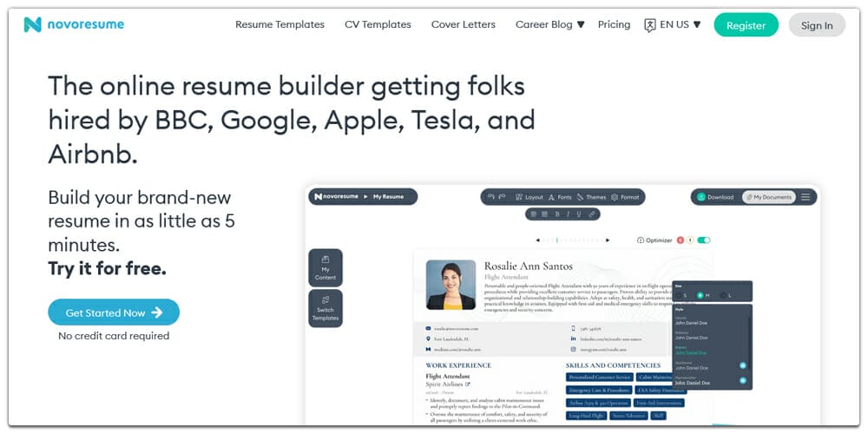This screenshot has height=434, width=868.
Task: Open CV Templates page
Action: pyautogui.click(x=378, y=24)
